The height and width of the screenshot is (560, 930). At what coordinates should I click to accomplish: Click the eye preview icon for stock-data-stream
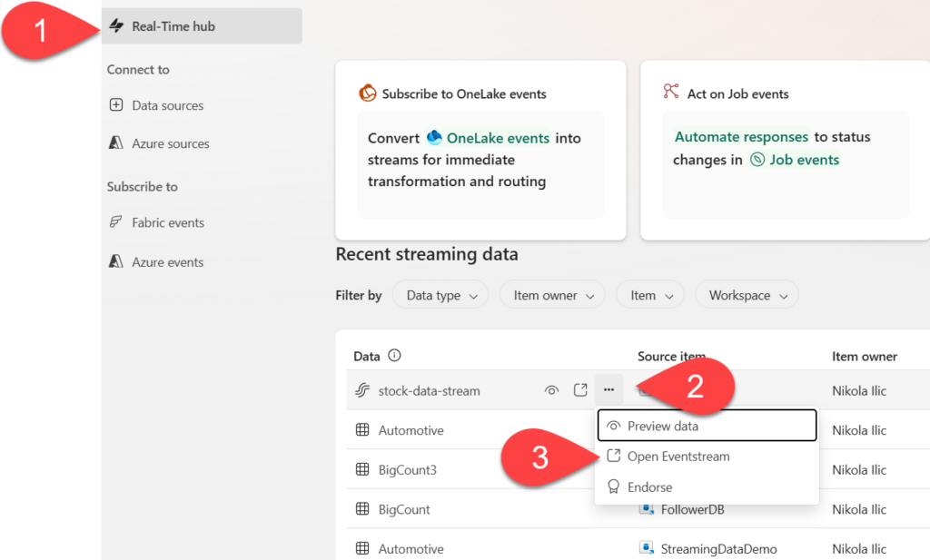pyautogui.click(x=551, y=390)
